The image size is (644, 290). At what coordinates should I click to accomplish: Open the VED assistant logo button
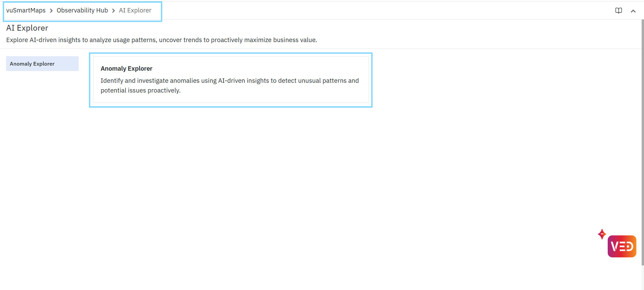tap(622, 246)
